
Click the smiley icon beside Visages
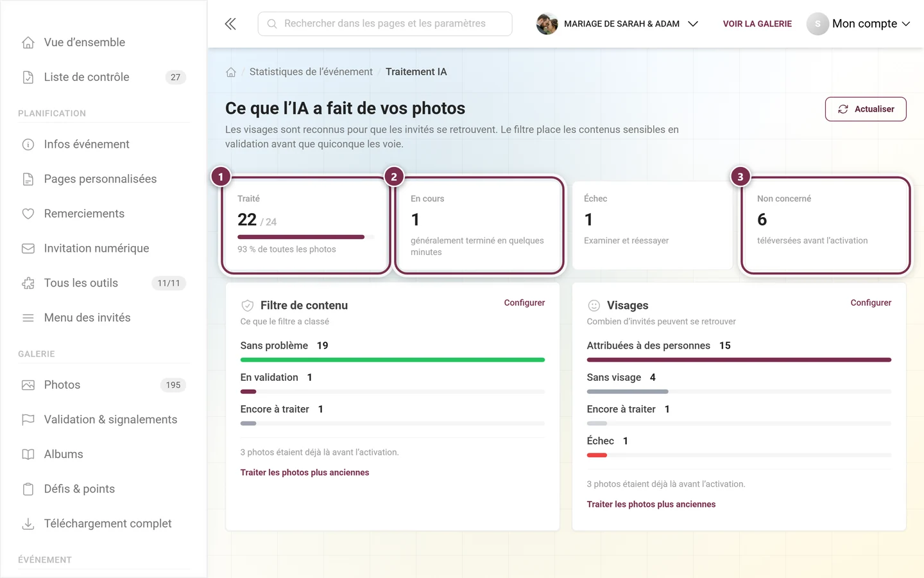point(594,306)
